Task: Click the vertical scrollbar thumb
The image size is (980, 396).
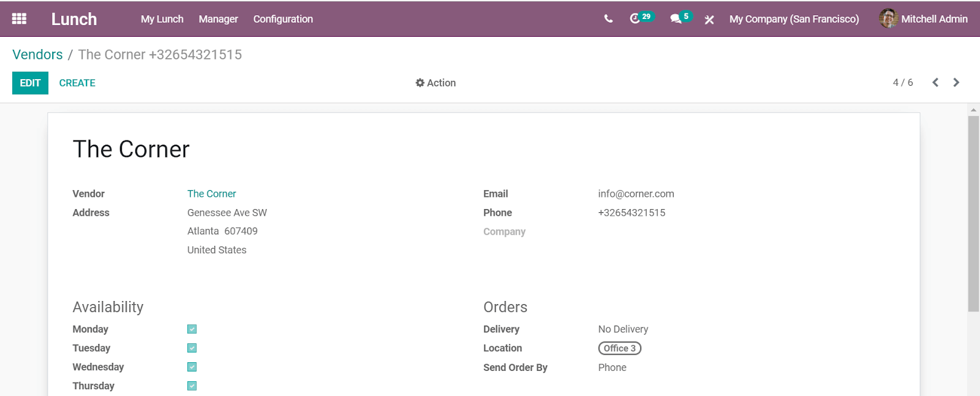Action: (973, 213)
